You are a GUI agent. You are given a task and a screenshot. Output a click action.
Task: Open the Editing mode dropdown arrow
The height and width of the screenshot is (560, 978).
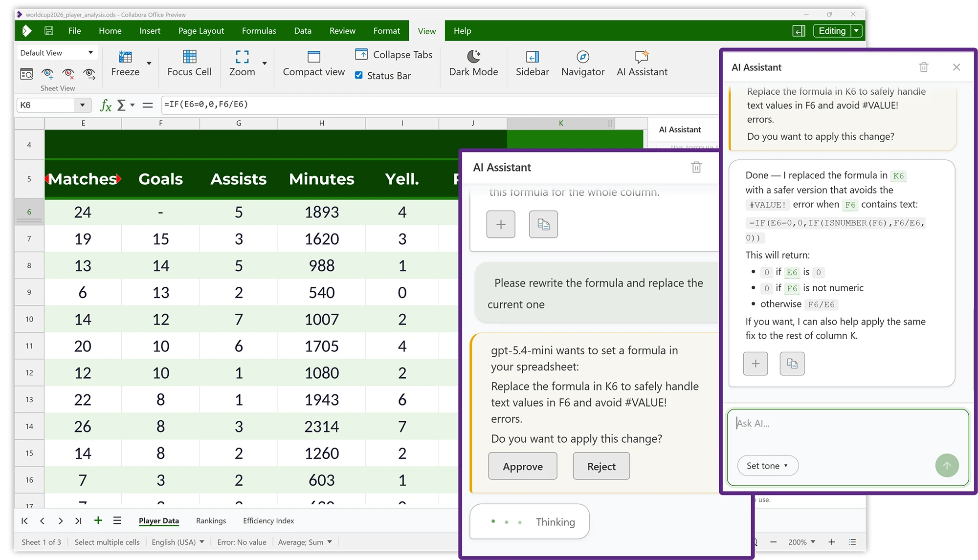(856, 31)
